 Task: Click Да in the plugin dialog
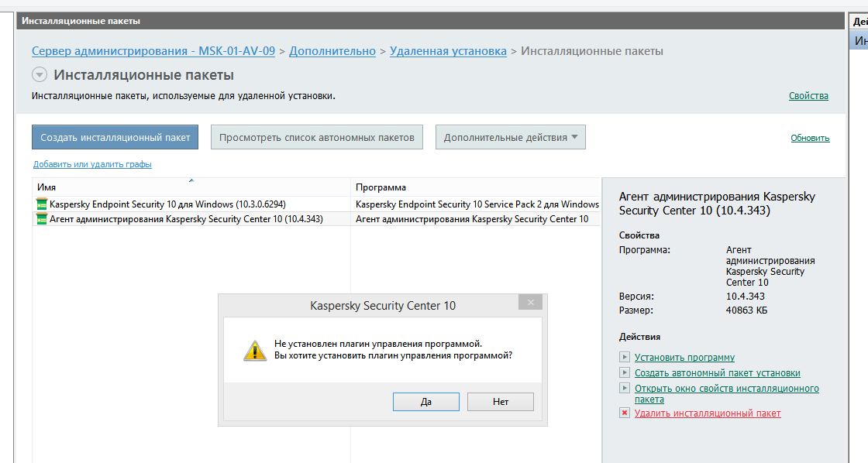coord(425,402)
